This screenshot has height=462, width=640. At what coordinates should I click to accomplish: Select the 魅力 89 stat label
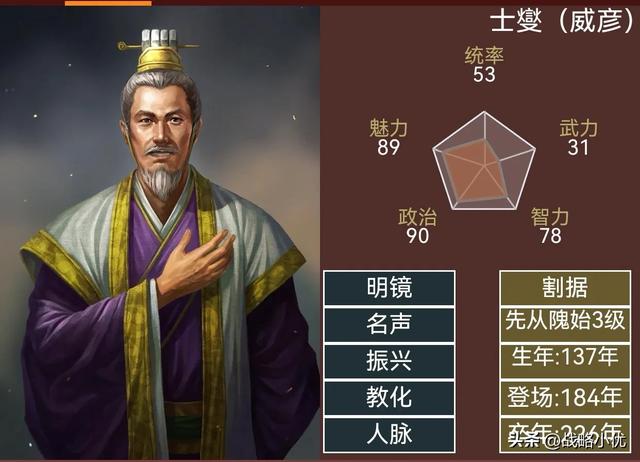[x=388, y=138]
